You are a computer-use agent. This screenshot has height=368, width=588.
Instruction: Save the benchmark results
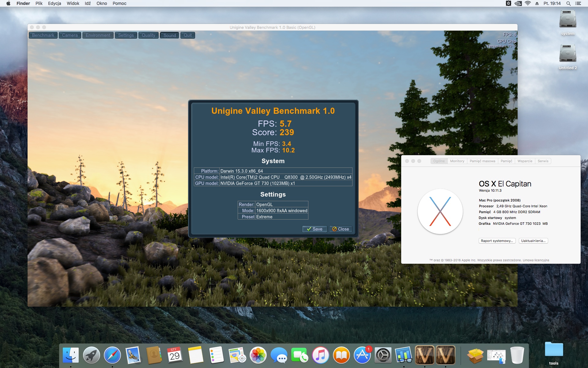click(315, 229)
